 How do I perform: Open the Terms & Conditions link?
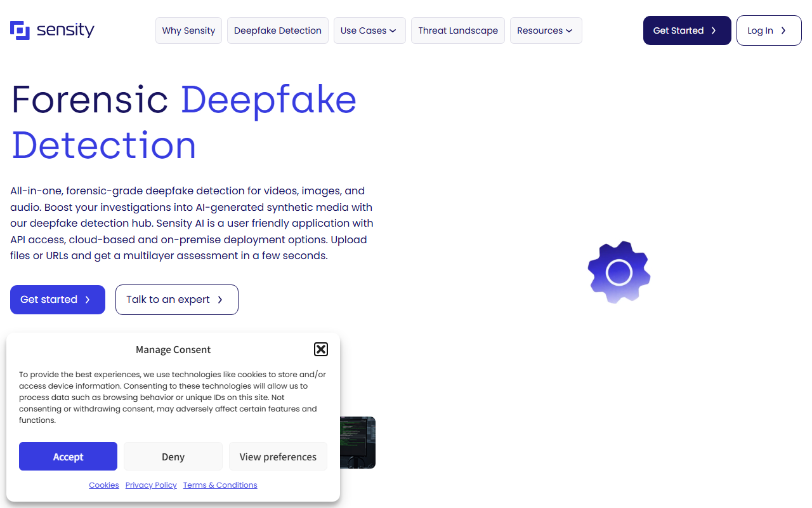pyautogui.click(x=220, y=485)
